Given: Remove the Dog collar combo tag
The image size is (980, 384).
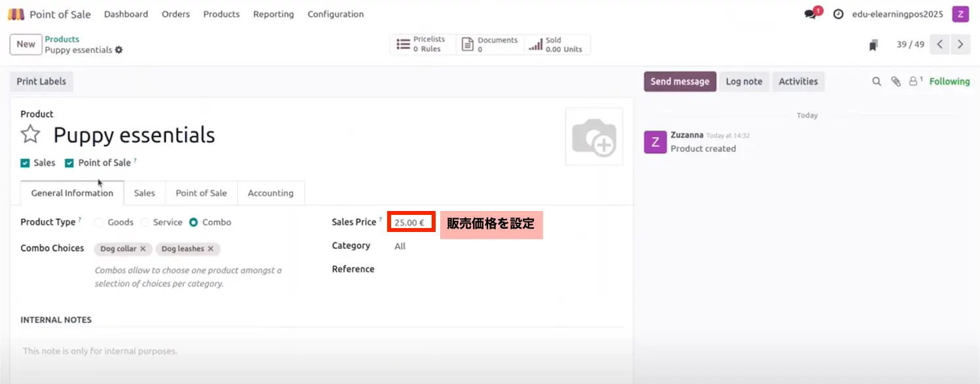Looking at the screenshot, I should 143,249.
